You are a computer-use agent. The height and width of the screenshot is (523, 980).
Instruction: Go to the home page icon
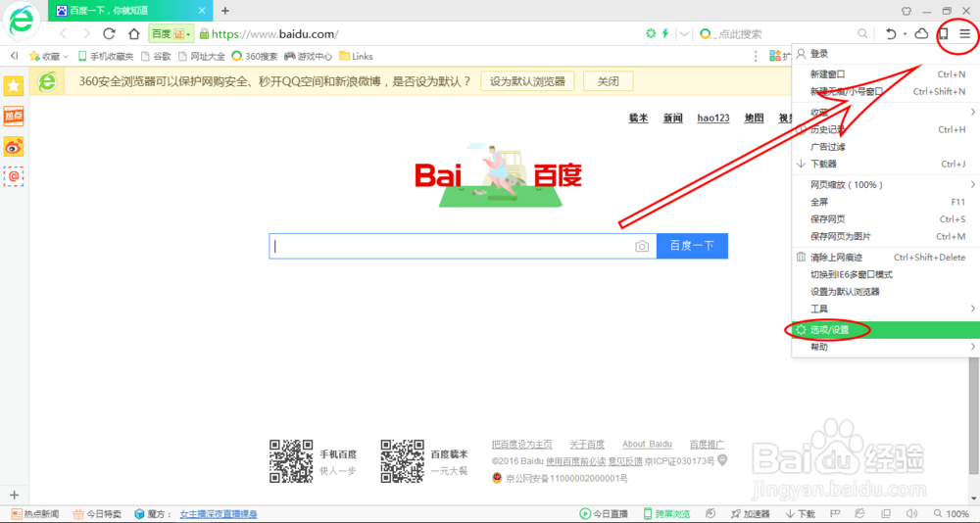[x=133, y=33]
